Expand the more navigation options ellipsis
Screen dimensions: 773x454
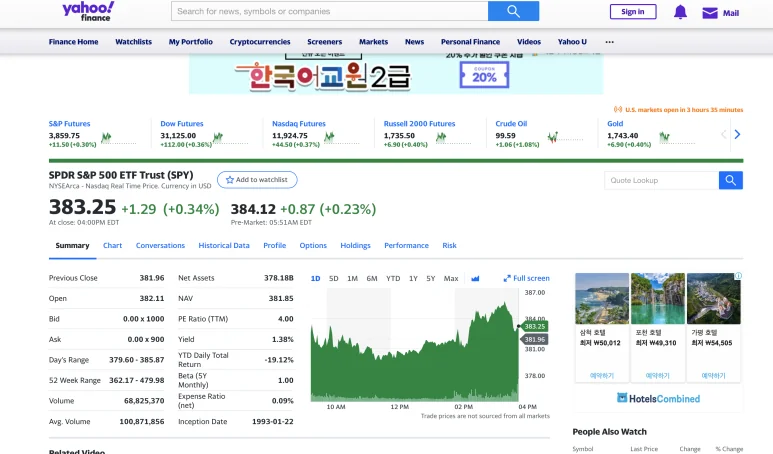(610, 42)
